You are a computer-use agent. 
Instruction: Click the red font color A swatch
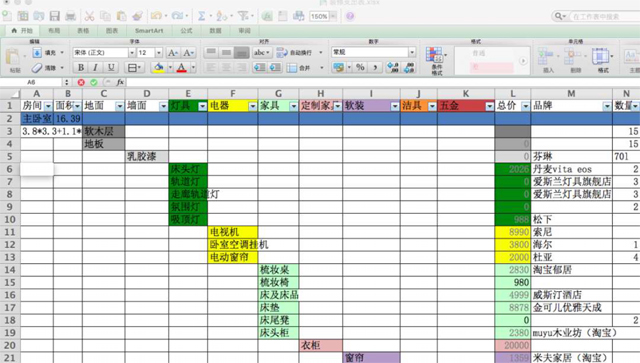tap(182, 67)
